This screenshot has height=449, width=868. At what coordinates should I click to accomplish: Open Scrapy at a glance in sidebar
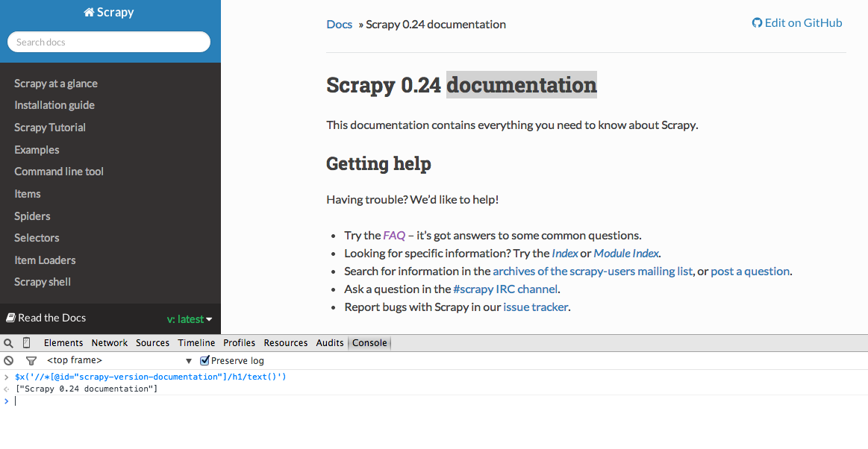point(56,84)
